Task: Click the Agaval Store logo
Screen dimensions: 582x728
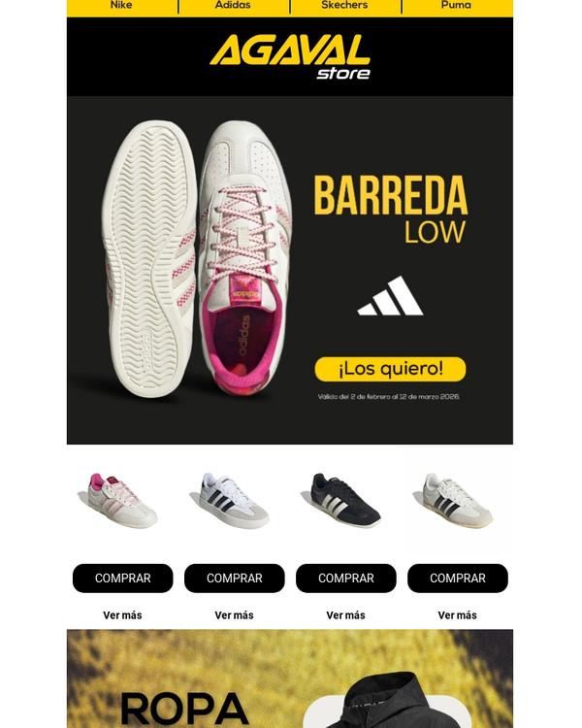Action: tap(290, 57)
